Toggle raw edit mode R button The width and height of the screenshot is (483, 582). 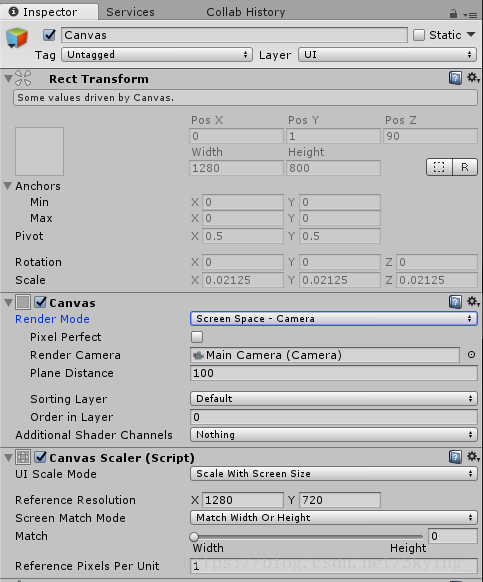pos(465,167)
